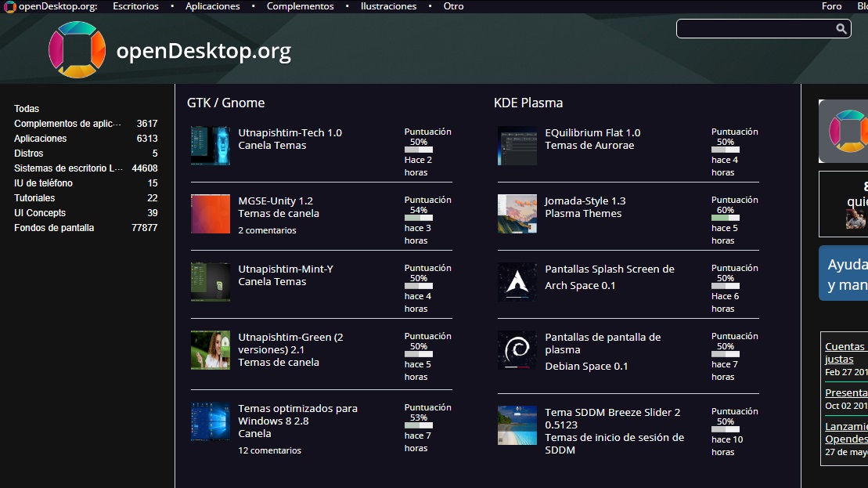The image size is (868, 488).
Task: Open the Utnapishtim-Mint-Y title link
Action: [x=286, y=269]
